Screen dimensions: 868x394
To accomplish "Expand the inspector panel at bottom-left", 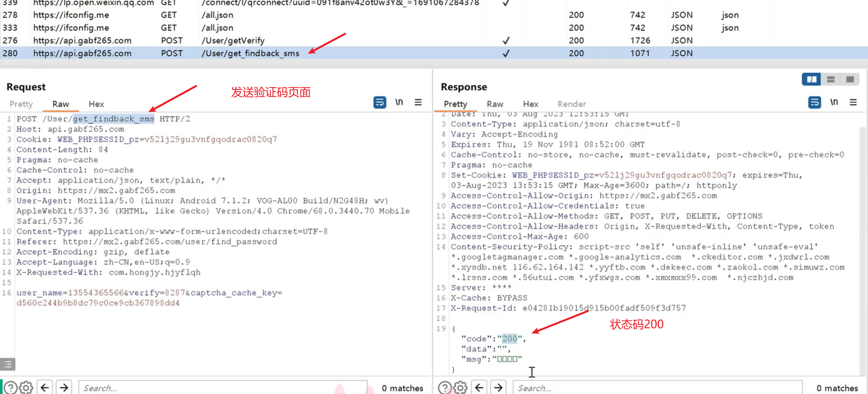I will 8,364.
